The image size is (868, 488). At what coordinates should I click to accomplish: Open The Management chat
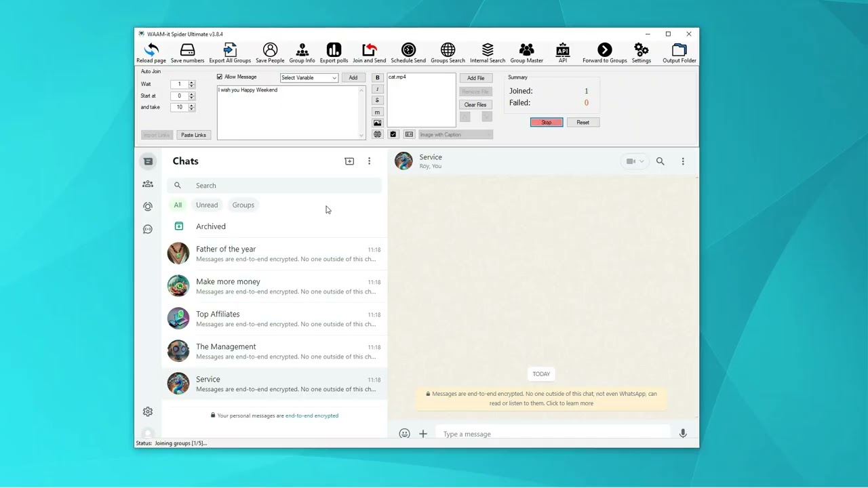pos(275,351)
